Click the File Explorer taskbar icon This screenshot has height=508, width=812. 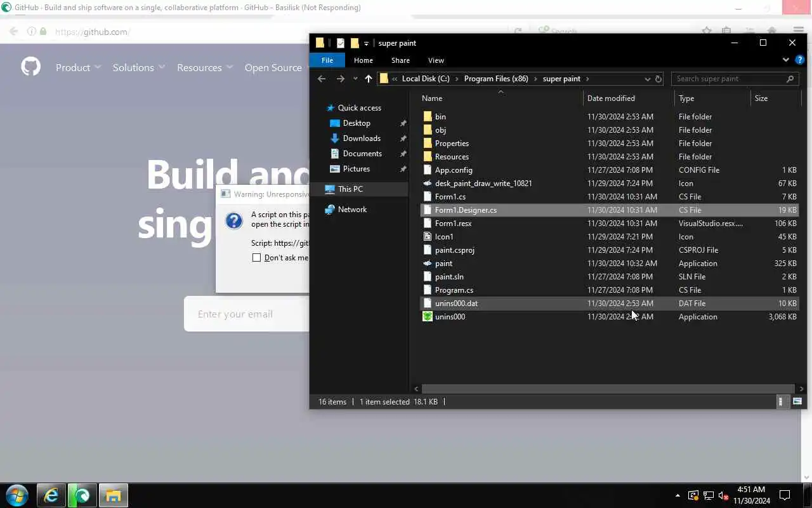113,495
